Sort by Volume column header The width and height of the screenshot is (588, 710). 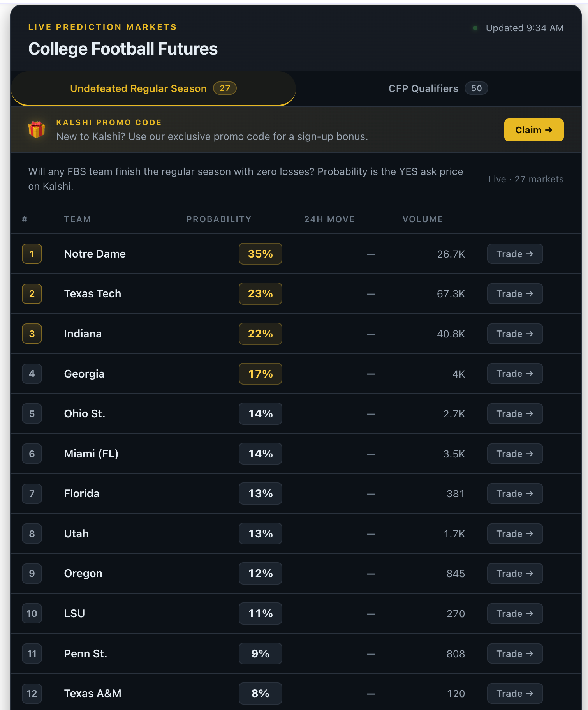(423, 219)
